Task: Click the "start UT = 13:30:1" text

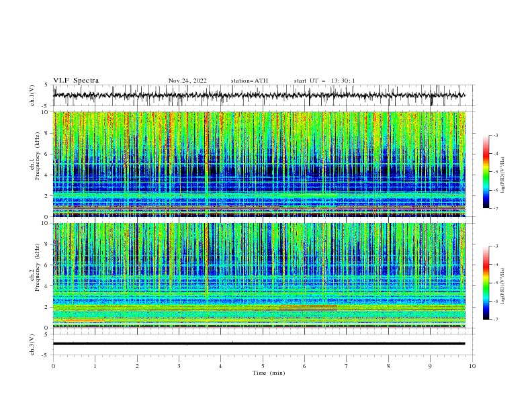Action: pos(324,81)
